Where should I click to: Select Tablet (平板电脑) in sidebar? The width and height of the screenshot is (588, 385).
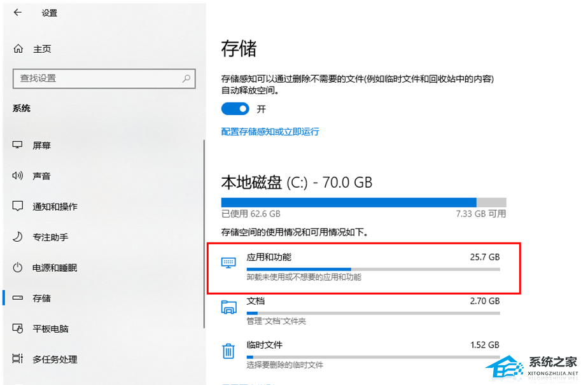coord(50,328)
